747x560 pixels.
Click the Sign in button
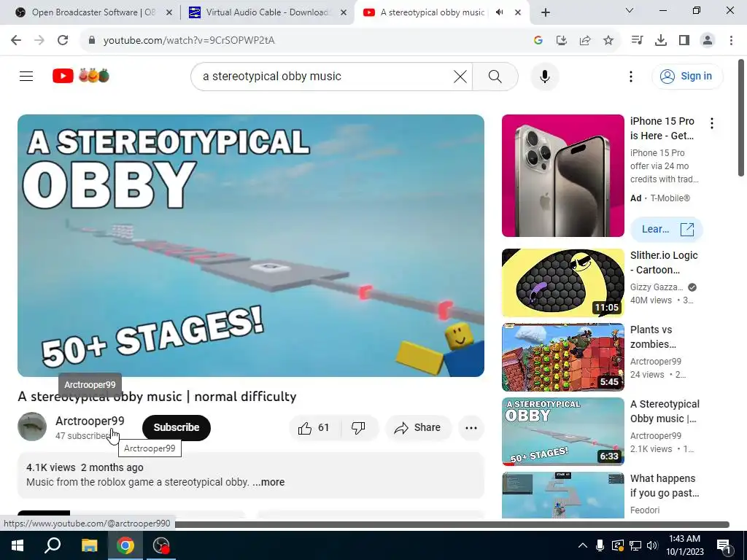tap(687, 76)
